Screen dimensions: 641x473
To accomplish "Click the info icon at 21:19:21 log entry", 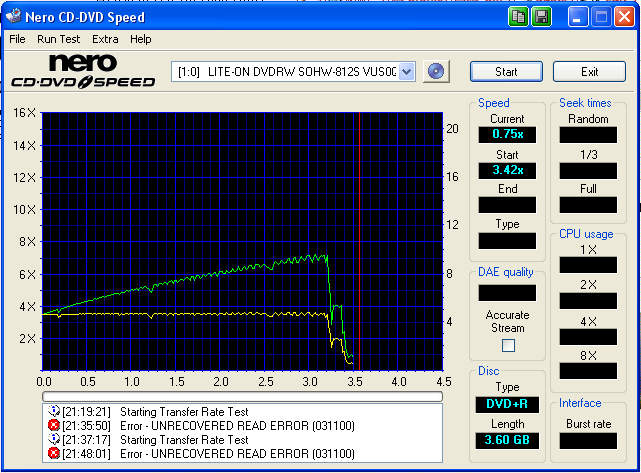I will coord(54,411).
